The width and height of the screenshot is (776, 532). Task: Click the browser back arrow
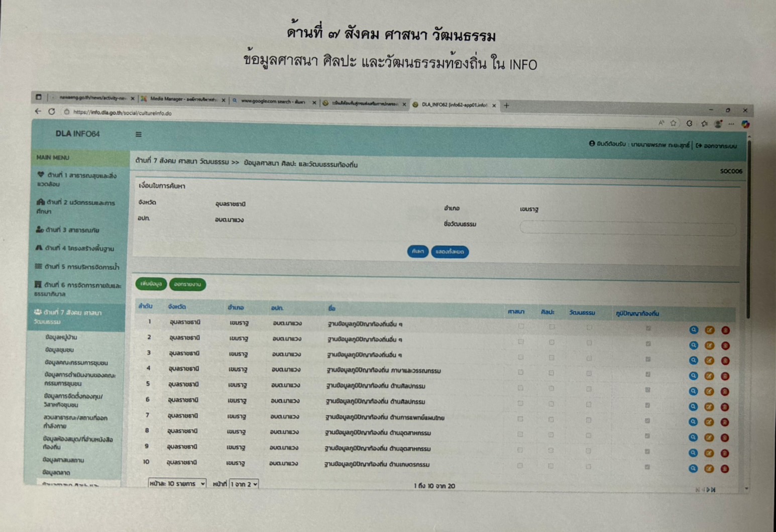[38, 111]
